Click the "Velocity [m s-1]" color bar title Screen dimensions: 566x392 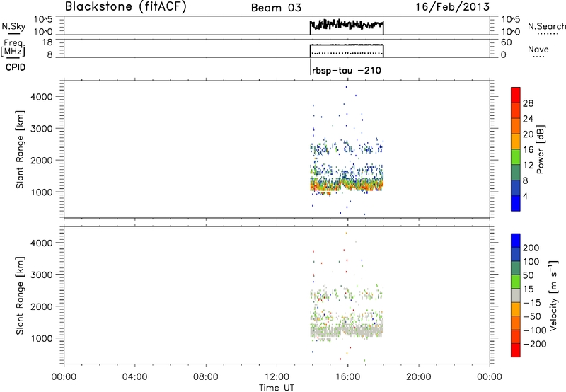tap(553, 295)
